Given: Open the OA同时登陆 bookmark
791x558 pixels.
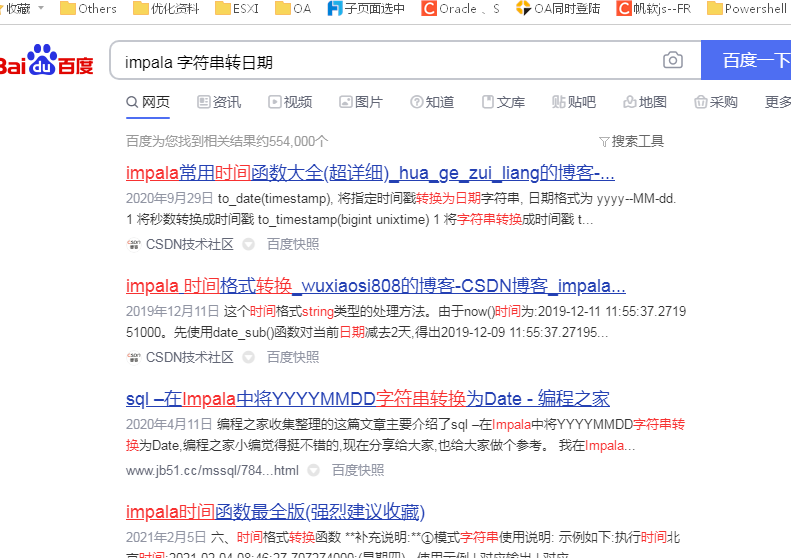Looking at the screenshot, I should [x=558, y=9].
